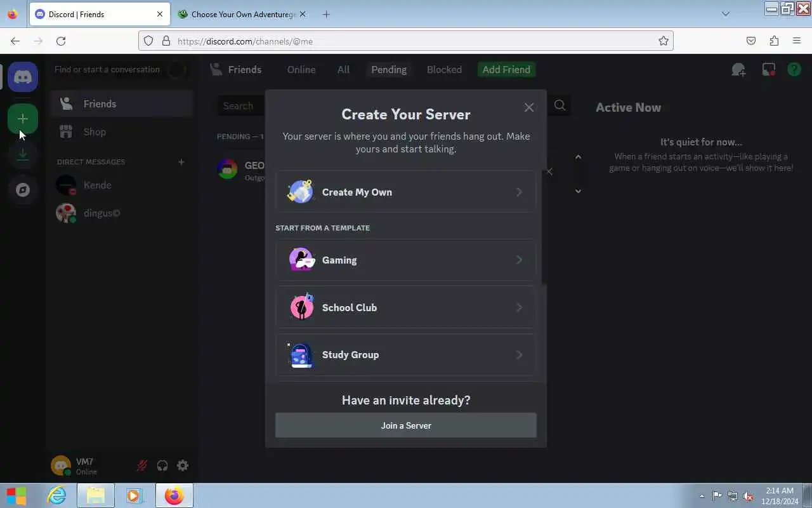Viewport: 812px width, 508px height.
Task: Click the search magnifier icon in Friends
Action: coord(560,105)
